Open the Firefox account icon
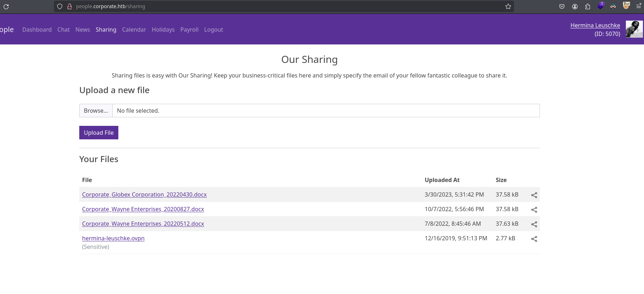Viewport: 644px width, 294px height. click(575, 6)
